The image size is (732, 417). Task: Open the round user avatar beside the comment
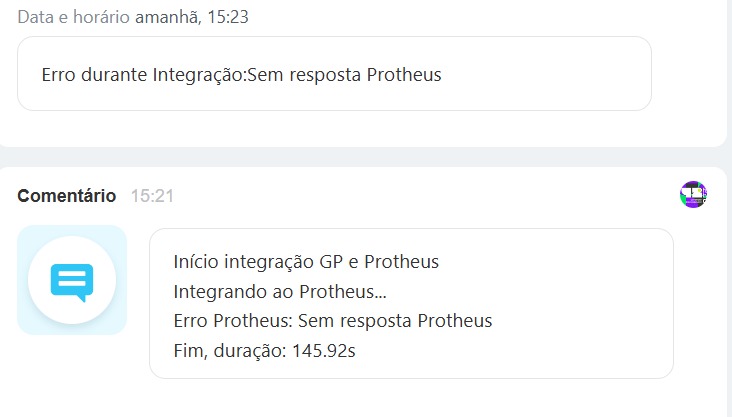point(693,195)
